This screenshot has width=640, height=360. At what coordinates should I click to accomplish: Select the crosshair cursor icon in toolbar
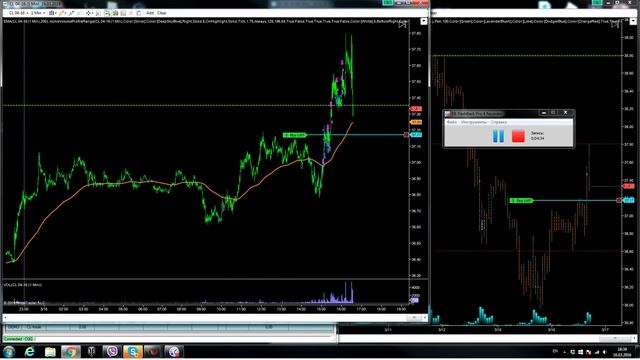[89, 13]
